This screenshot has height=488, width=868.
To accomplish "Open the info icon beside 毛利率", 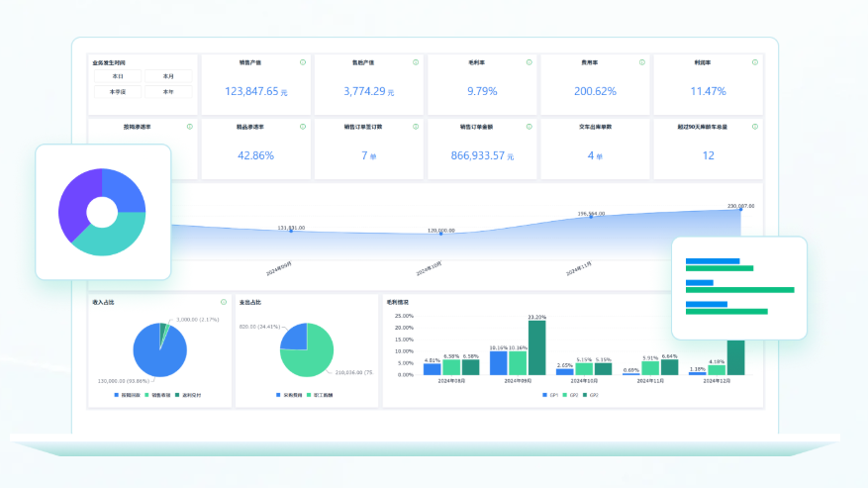I will pyautogui.click(x=530, y=62).
